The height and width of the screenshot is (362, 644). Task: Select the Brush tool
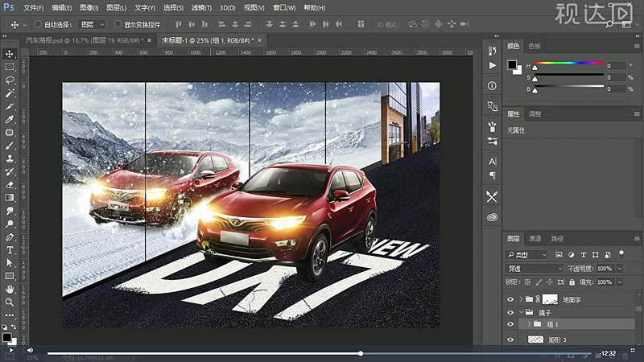pyautogui.click(x=10, y=146)
